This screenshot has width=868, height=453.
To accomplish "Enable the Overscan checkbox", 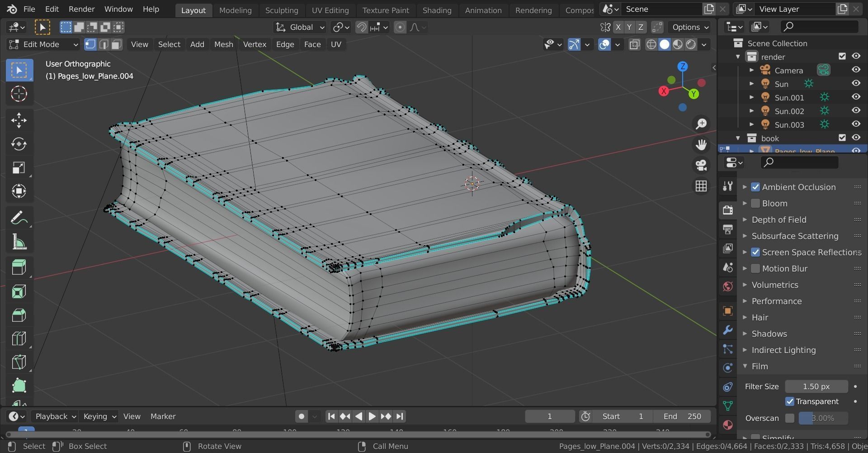I will [790, 418].
